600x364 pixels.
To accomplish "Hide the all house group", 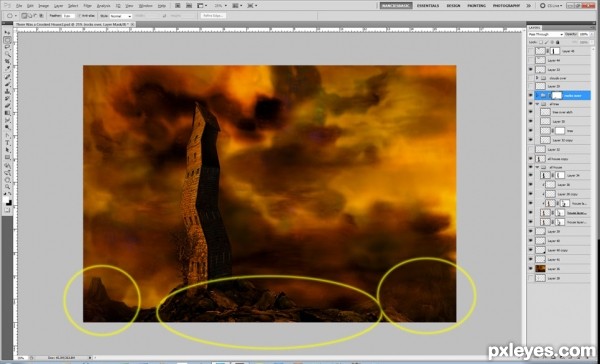I will point(530,168).
